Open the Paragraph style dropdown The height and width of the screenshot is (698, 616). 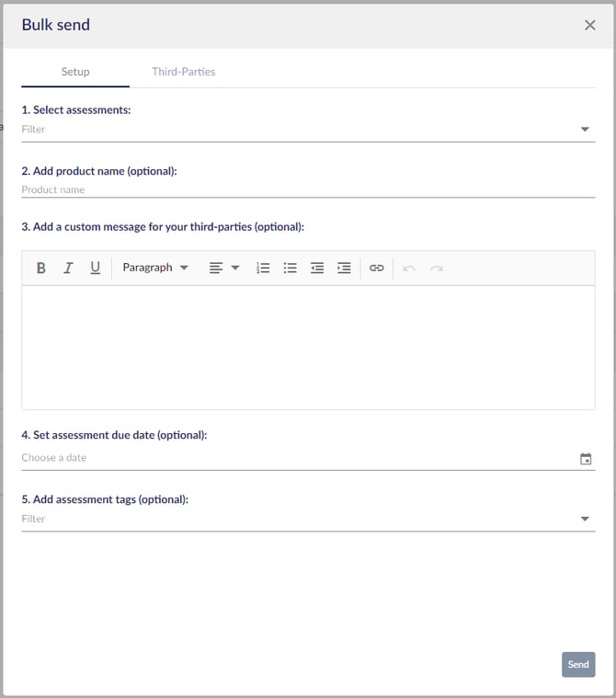[x=155, y=268]
